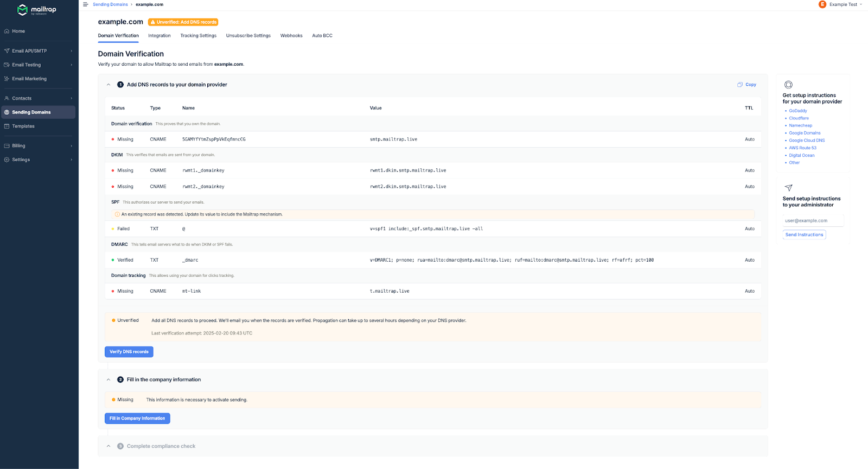This screenshot has width=868, height=469.
Task: Click the mt-link record name
Action: (192, 291)
